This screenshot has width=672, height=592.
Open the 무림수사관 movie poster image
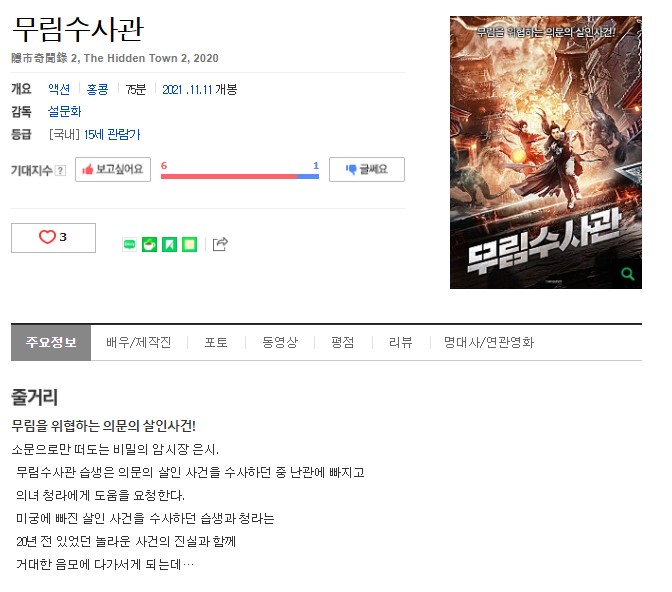[546, 152]
